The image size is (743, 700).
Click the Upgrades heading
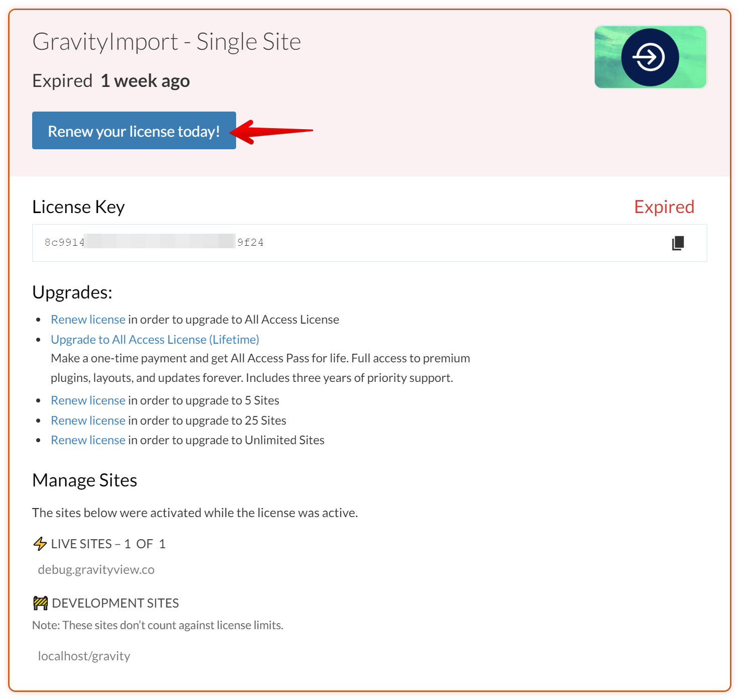(72, 292)
